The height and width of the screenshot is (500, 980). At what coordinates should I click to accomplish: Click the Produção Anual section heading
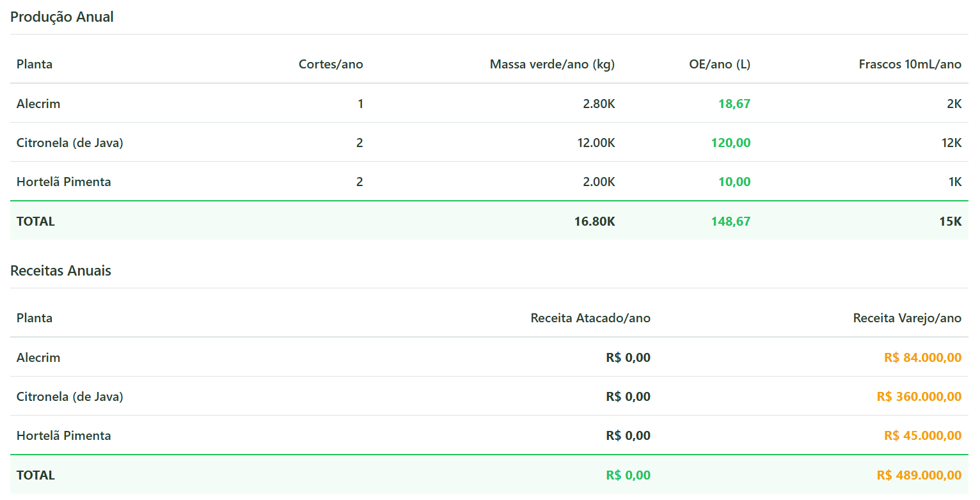coord(62,17)
